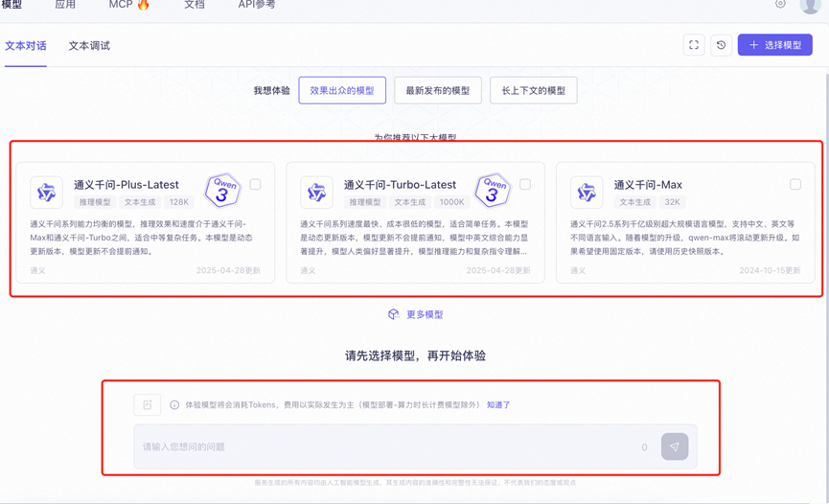
Task: Click the 推理模型 tag on the Turbo-Latest card
Action: tap(365, 202)
